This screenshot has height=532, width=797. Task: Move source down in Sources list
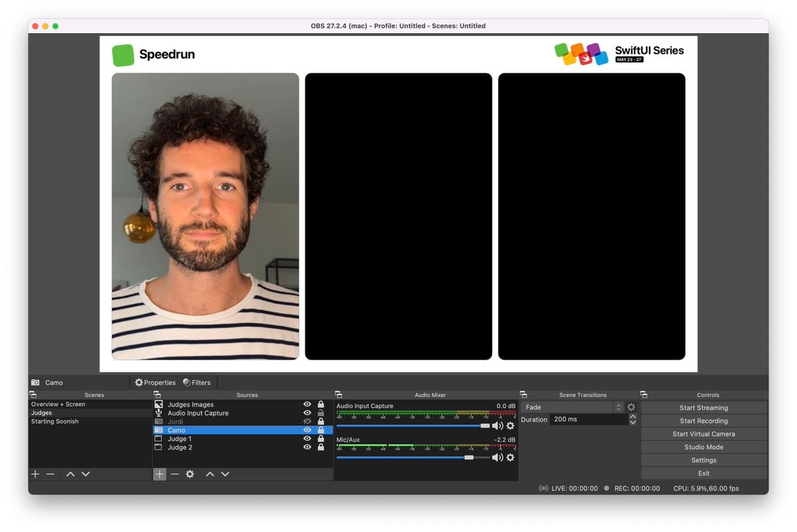225,474
